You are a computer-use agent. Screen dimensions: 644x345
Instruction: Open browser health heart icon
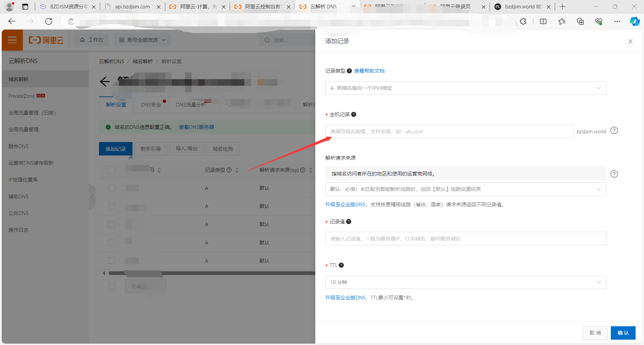[599, 21]
